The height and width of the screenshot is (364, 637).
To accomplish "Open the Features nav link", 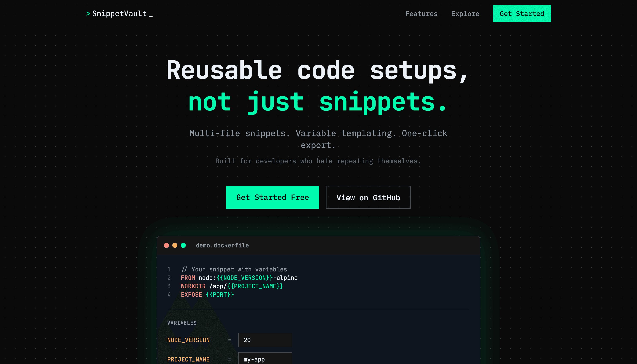I will pos(421,13).
